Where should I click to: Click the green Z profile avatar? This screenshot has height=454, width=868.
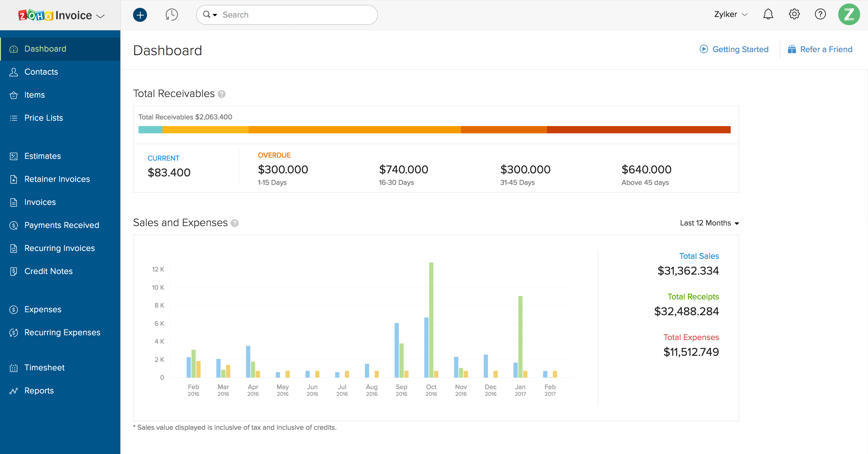[x=849, y=15]
